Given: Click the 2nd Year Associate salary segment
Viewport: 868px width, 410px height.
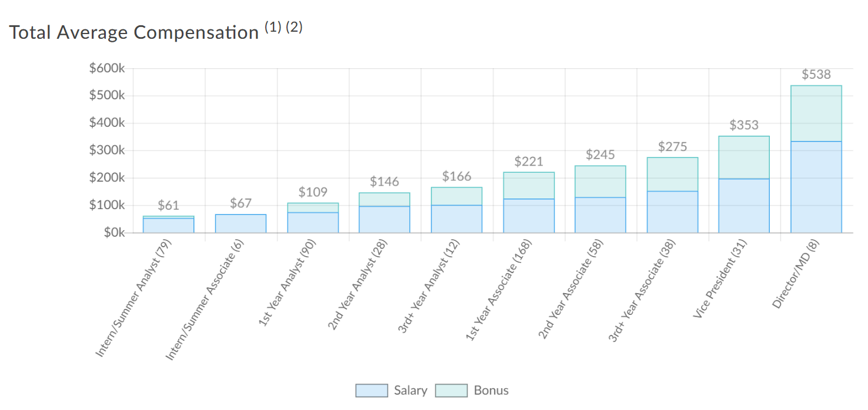Looking at the screenshot, I should click(600, 215).
